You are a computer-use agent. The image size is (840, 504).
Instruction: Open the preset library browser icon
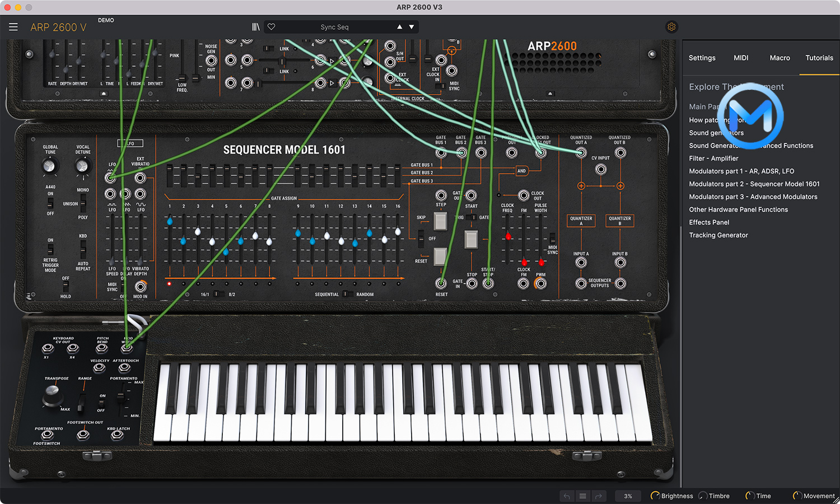pyautogui.click(x=255, y=26)
